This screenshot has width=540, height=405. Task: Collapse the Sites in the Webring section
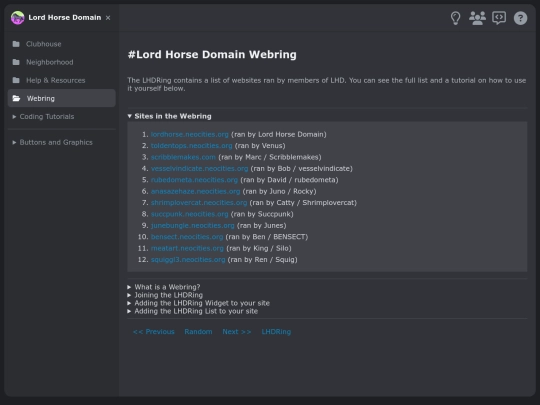[x=169, y=116]
